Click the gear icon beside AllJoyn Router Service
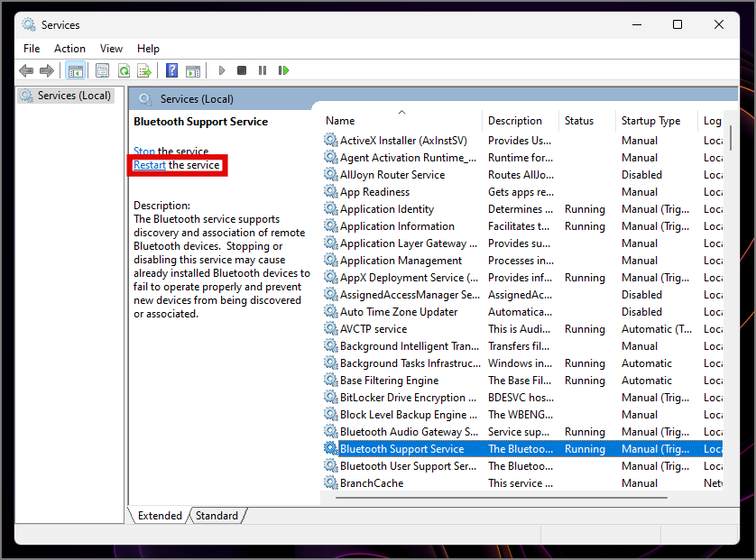The height and width of the screenshot is (560, 756). pyautogui.click(x=330, y=174)
